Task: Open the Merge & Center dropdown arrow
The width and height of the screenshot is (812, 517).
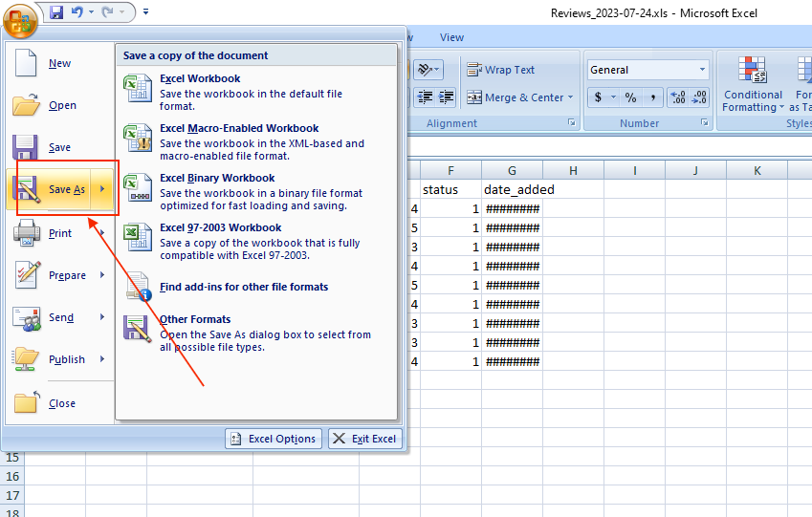Action: (571, 97)
